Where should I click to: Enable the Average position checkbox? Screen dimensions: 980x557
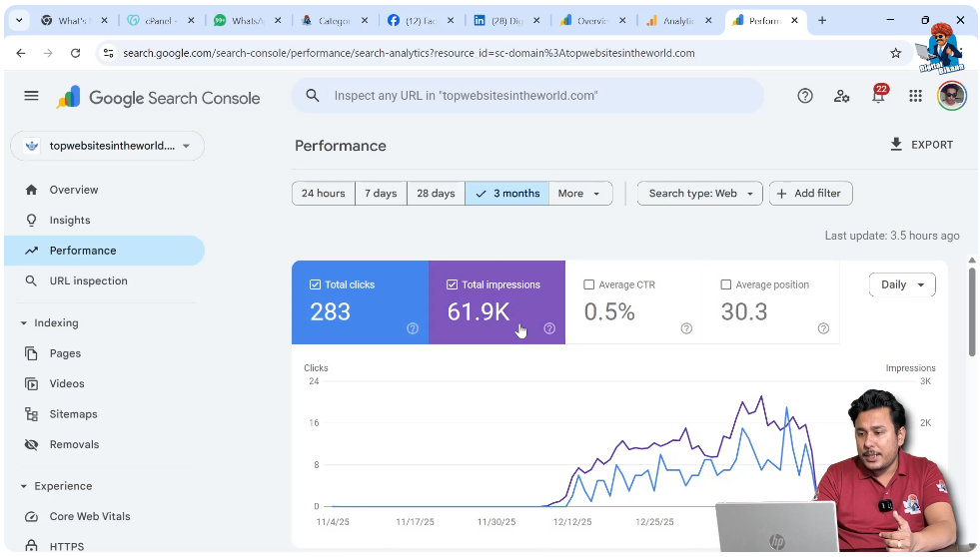coord(725,284)
